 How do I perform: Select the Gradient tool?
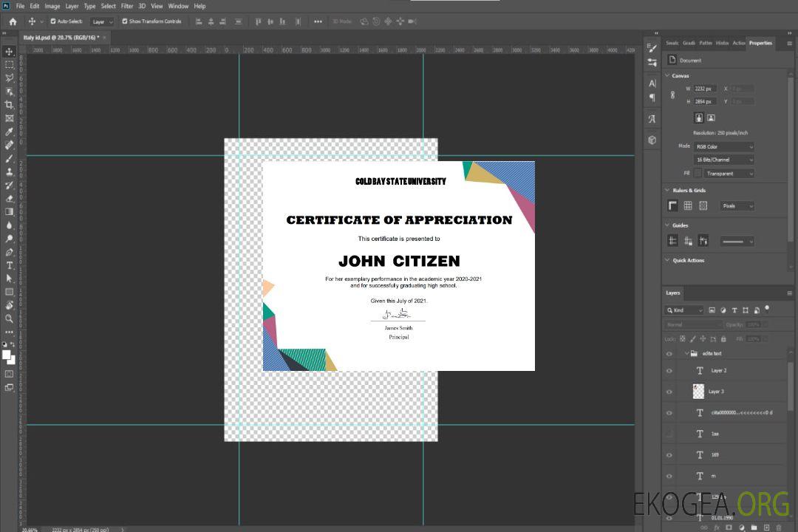[9, 212]
